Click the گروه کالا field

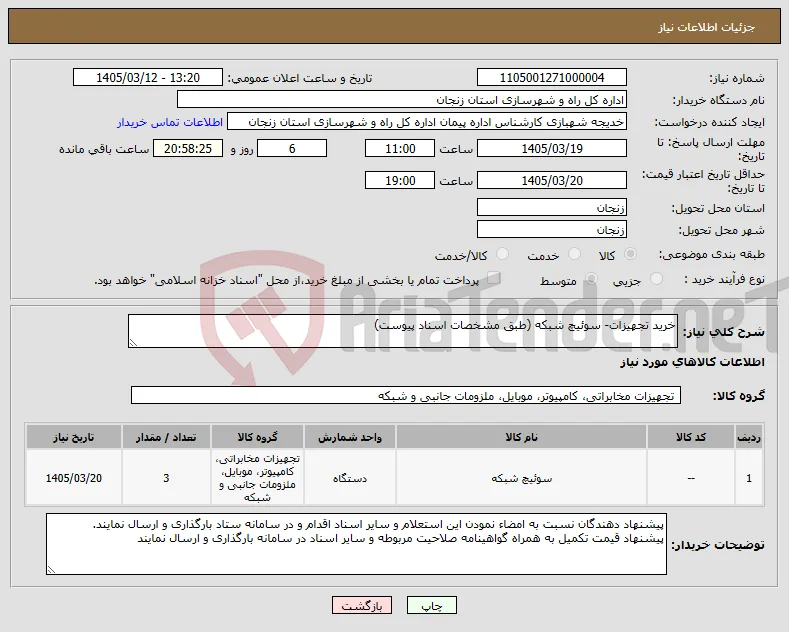(406, 396)
